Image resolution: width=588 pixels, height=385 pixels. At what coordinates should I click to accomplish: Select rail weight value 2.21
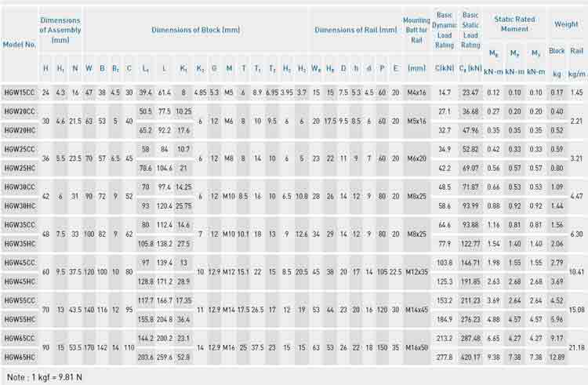point(577,121)
